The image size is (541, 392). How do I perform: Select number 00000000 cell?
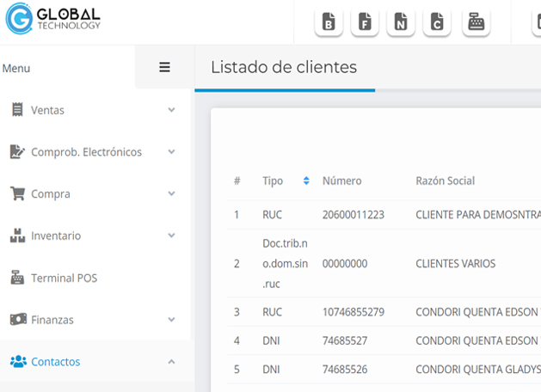click(345, 264)
